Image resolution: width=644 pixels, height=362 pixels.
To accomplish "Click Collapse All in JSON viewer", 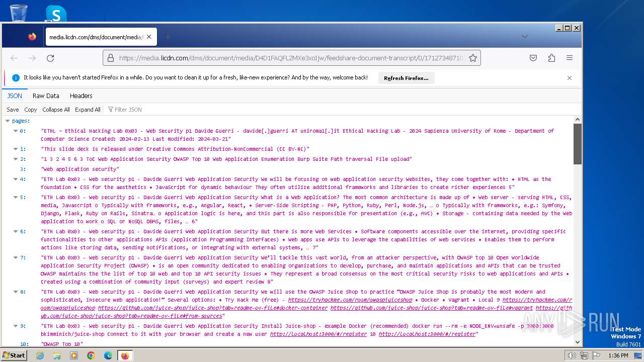I will point(56,110).
